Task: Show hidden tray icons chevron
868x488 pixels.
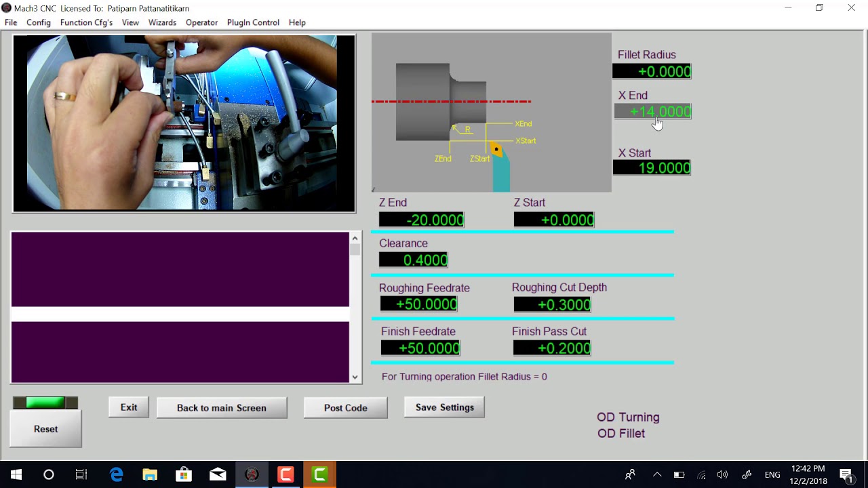Action: [x=656, y=474]
